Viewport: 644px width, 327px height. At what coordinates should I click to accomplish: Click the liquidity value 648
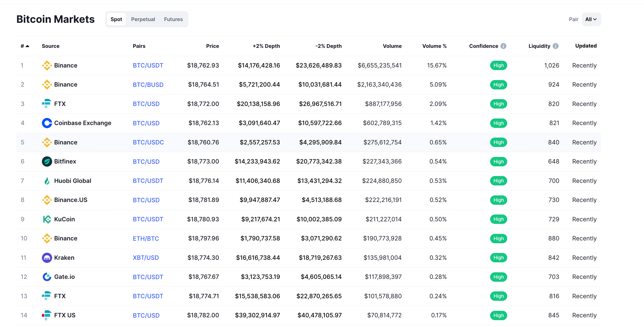(x=554, y=162)
